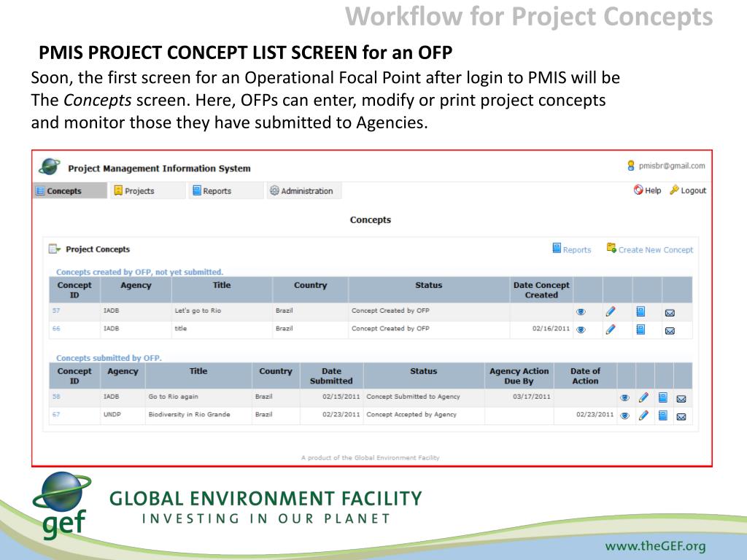Click the status 'Concept Accepted by Agency'

click(411, 414)
